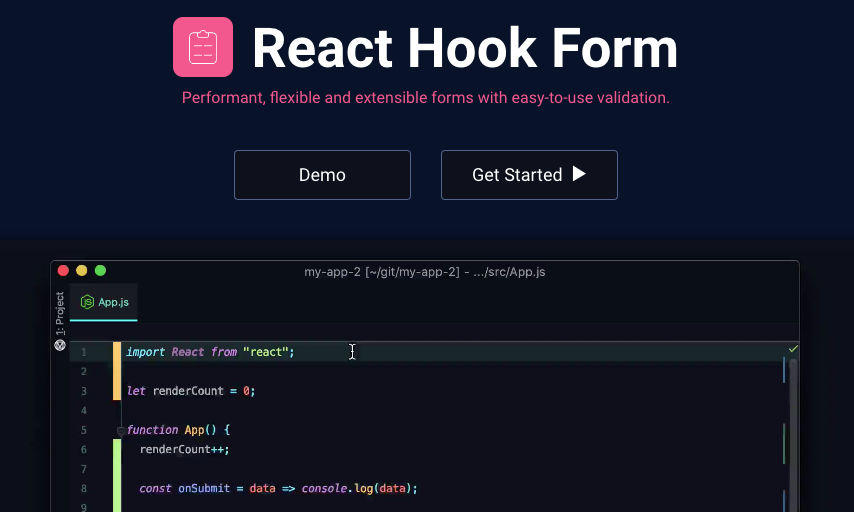This screenshot has height=512, width=854.
Task: Click the "React Hook Form" heading
Action: pos(465,48)
